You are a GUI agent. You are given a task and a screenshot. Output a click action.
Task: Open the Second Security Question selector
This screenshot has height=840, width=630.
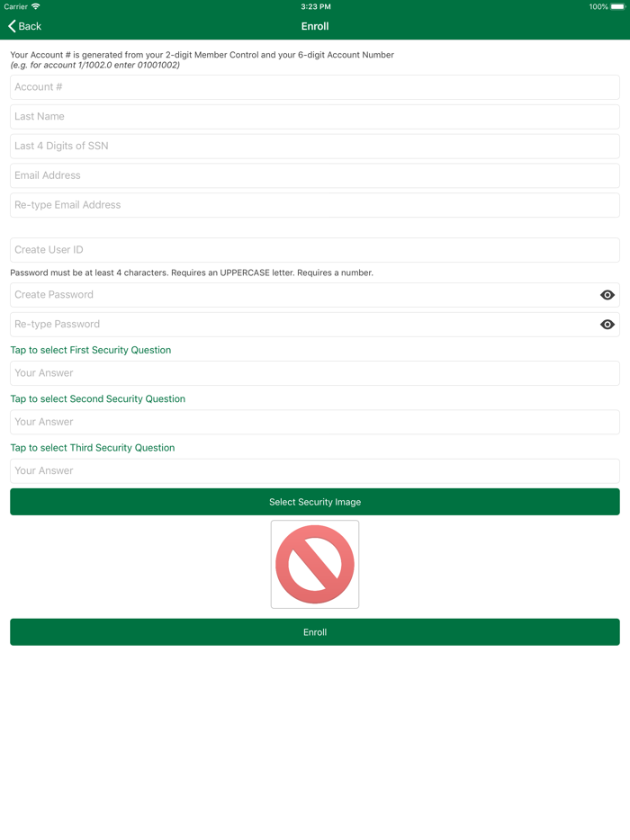point(97,398)
